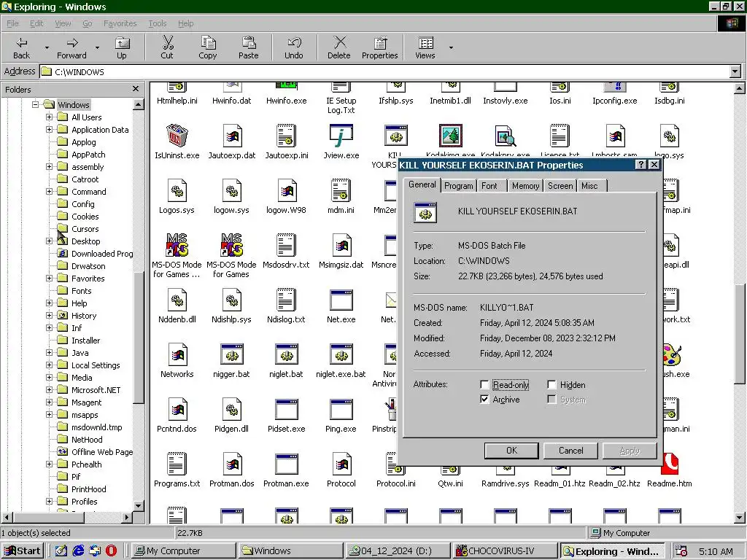Expand the Application Data folder node
747x560 pixels.
coord(49,129)
